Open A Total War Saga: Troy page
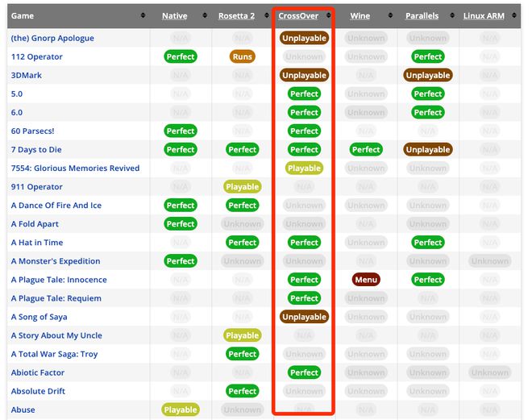This screenshot has width=532, height=420. click(x=54, y=354)
